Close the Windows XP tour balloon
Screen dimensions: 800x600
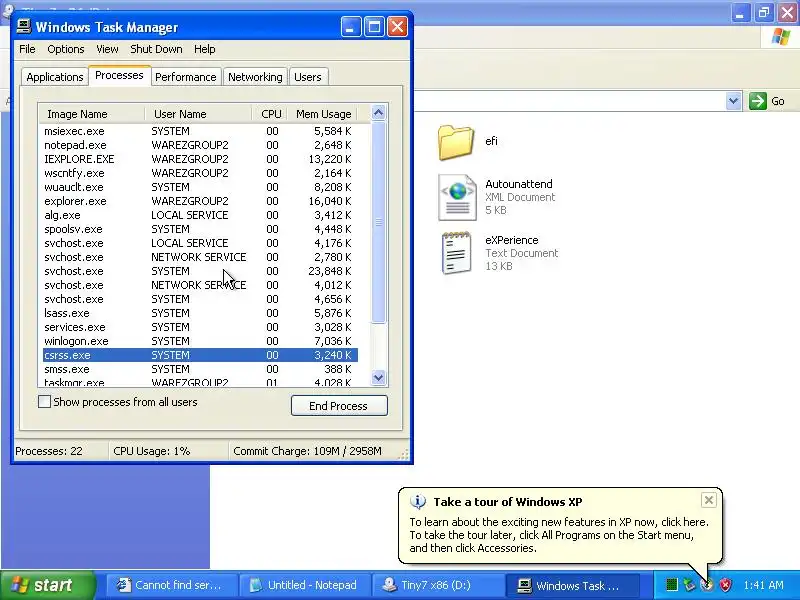[x=709, y=501]
